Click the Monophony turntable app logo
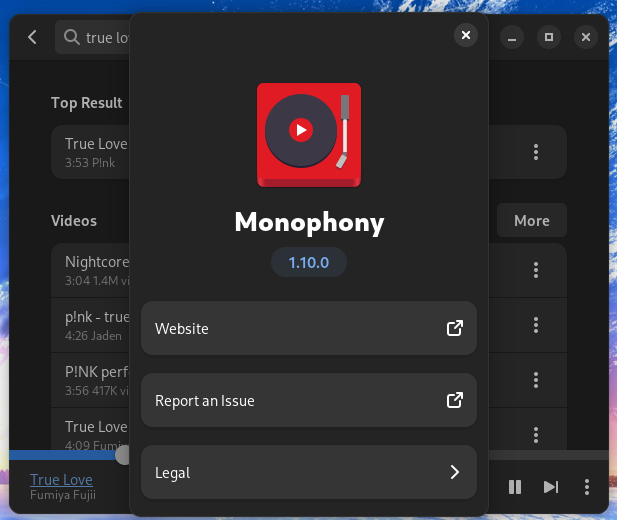The width and height of the screenshot is (617, 520). pyautogui.click(x=308, y=135)
